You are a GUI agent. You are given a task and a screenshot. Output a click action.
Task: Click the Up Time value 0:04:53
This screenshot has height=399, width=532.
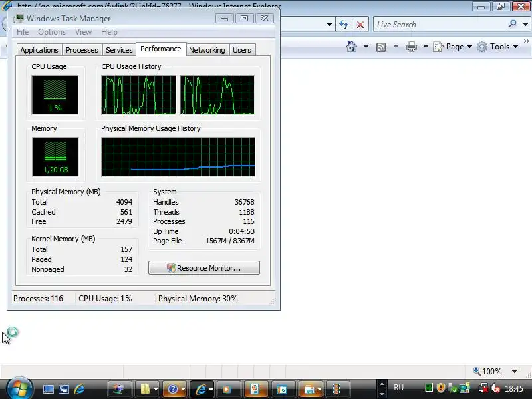(x=241, y=231)
